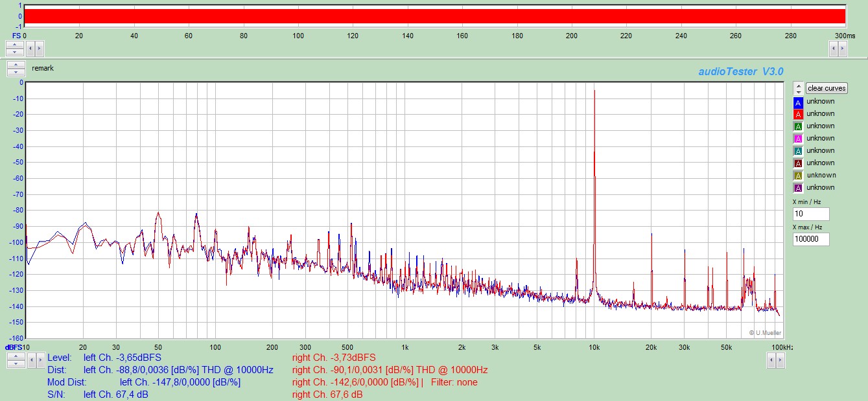Select the purple curve A icon
Screen dimensions: 868x401
[798, 189]
